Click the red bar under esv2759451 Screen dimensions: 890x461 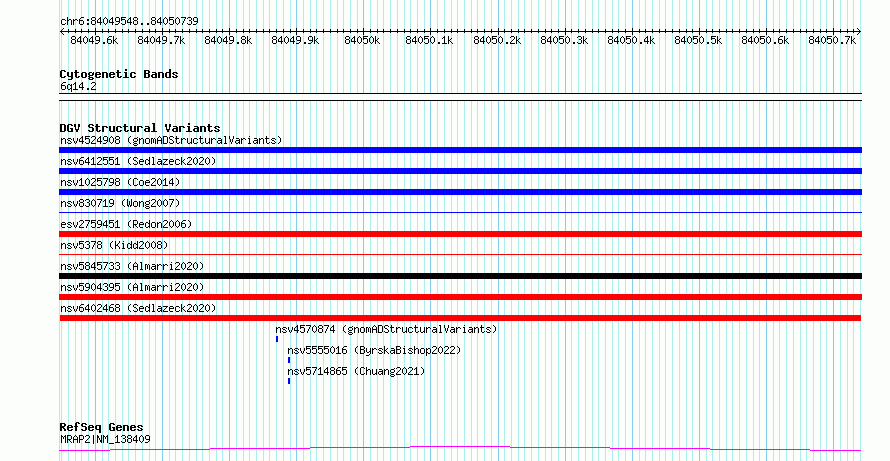point(460,234)
